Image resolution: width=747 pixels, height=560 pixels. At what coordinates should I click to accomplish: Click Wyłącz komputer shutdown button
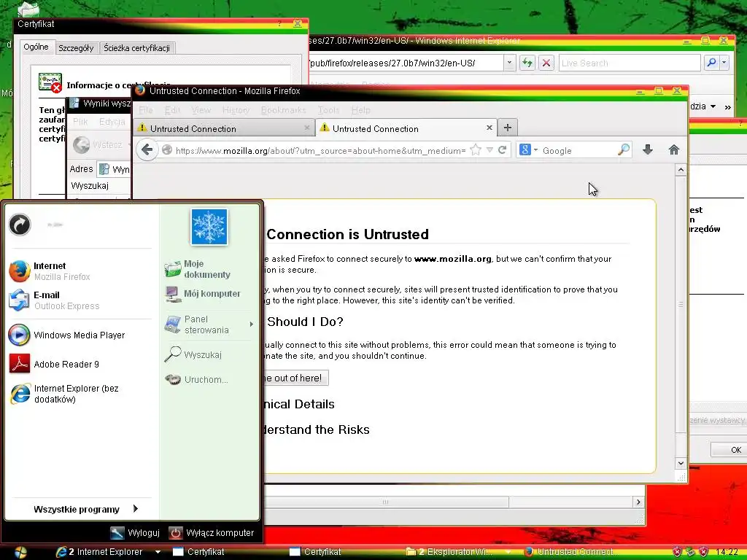tap(212, 532)
